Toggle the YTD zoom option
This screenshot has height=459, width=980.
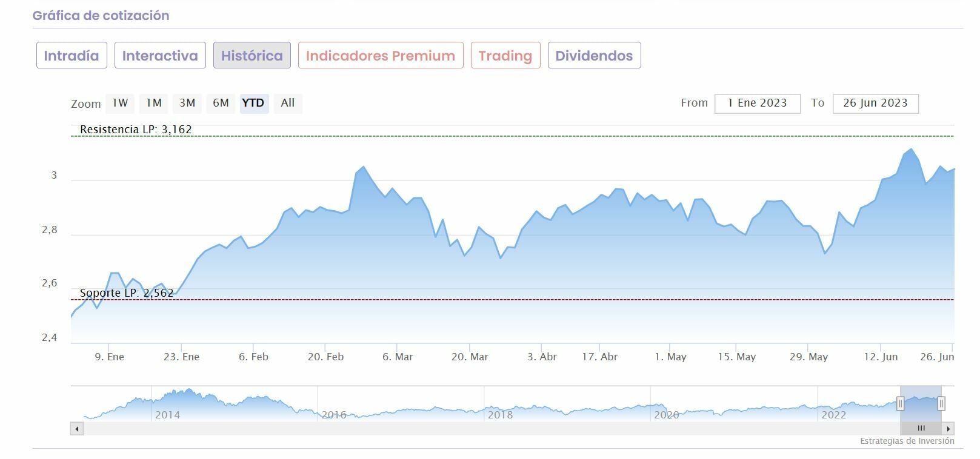coord(253,103)
